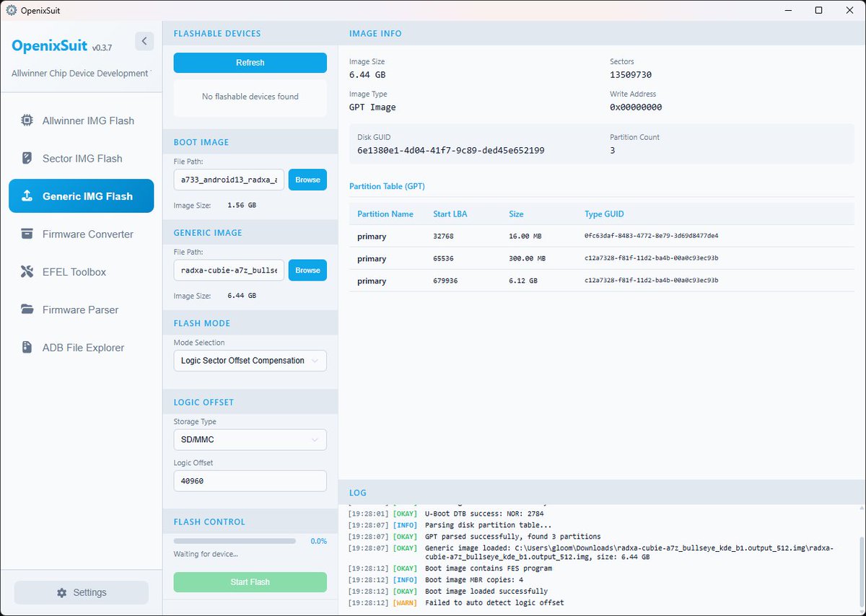Click the Start LBA column header
Image resolution: width=866 pixels, height=616 pixels.
pos(452,214)
